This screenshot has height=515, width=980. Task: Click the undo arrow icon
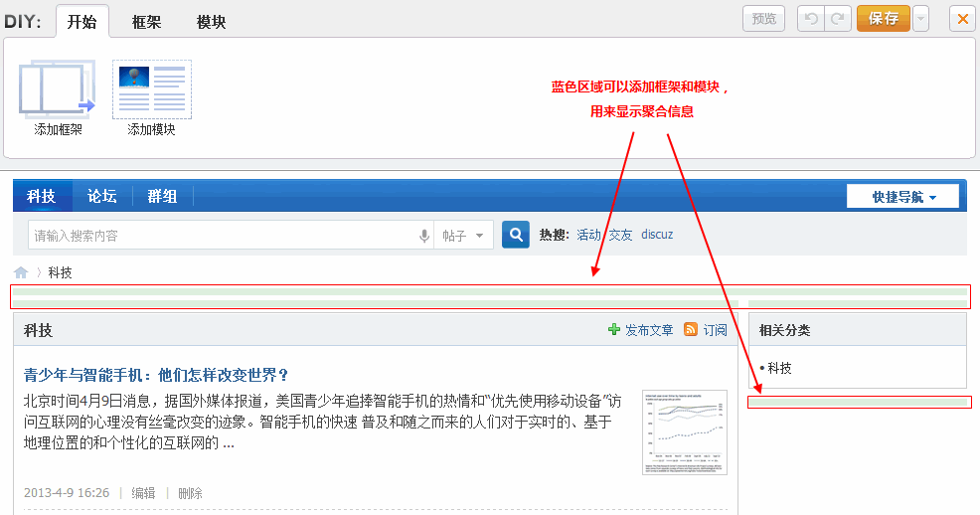(x=811, y=19)
